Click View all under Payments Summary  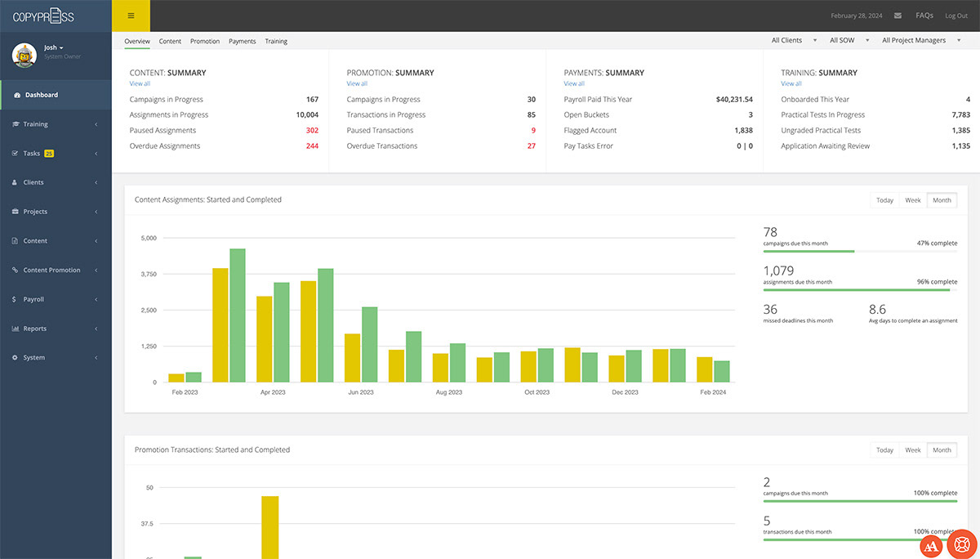(574, 83)
